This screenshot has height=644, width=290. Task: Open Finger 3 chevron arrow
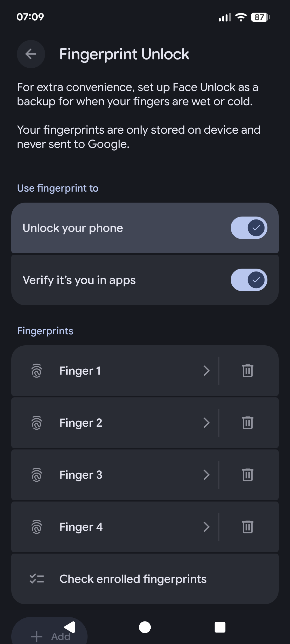coord(206,475)
